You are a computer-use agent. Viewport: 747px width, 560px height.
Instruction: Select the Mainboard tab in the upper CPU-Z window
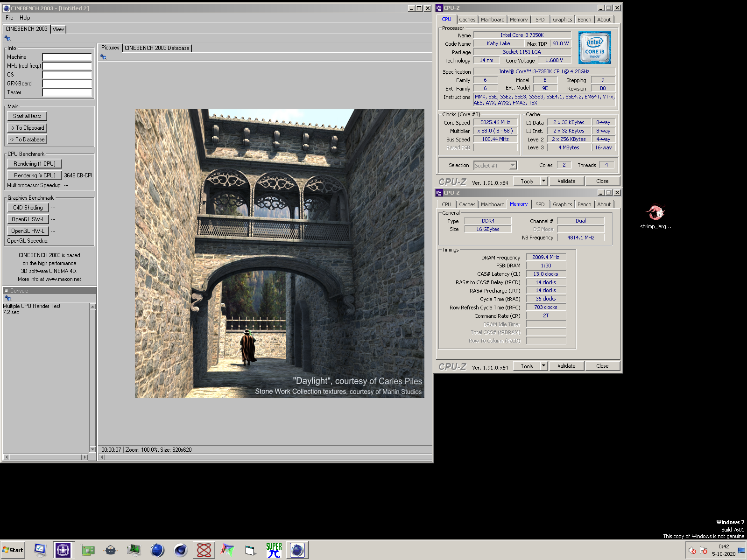tap(493, 20)
